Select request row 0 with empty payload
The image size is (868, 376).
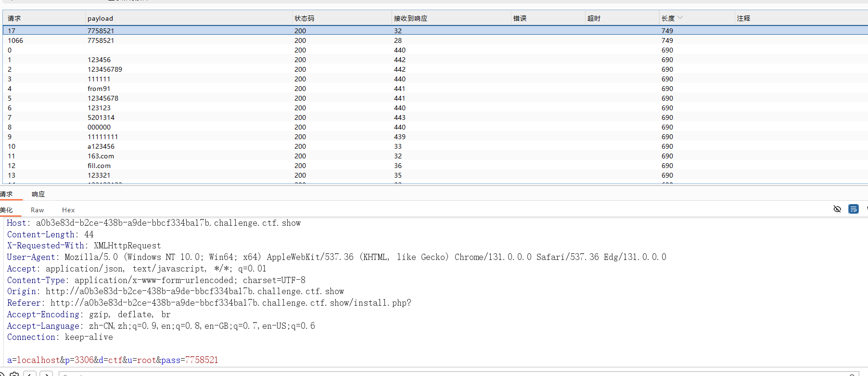435,50
